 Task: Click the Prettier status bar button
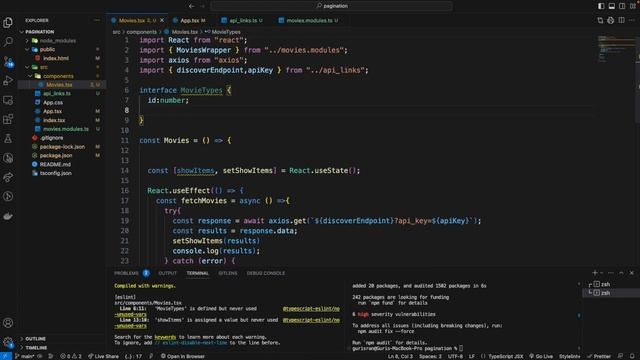point(599,356)
